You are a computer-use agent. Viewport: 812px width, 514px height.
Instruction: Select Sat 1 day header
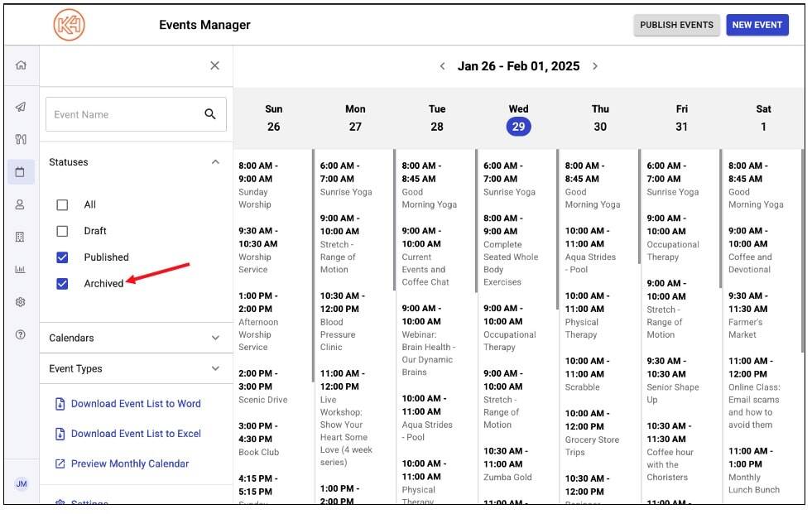(x=763, y=118)
